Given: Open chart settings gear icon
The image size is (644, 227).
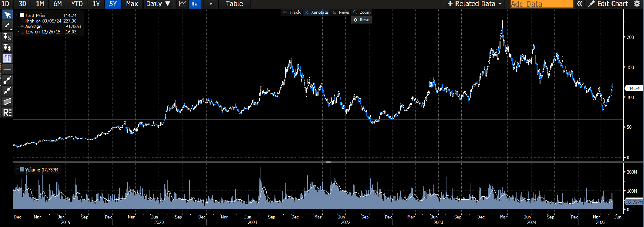Looking at the screenshot, I should pos(637,4).
